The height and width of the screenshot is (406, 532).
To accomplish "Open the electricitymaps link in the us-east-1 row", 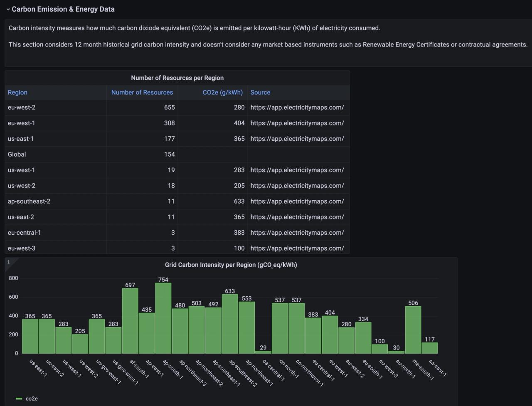I will point(297,139).
